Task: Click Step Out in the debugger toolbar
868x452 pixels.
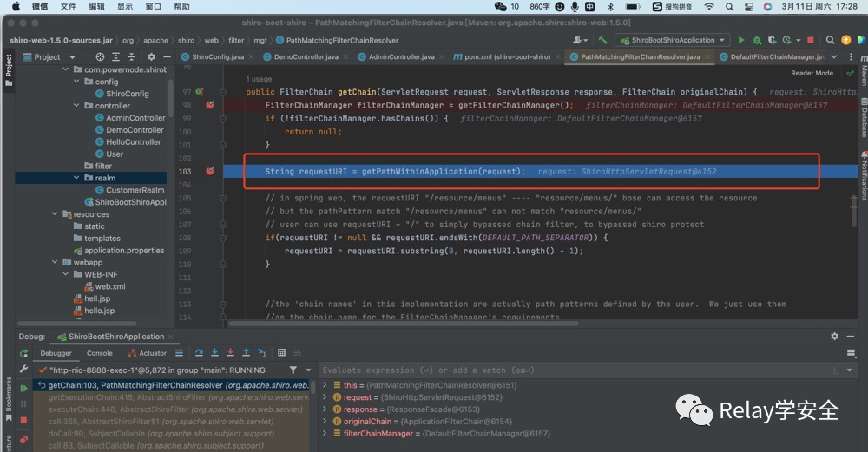Action: point(246,353)
